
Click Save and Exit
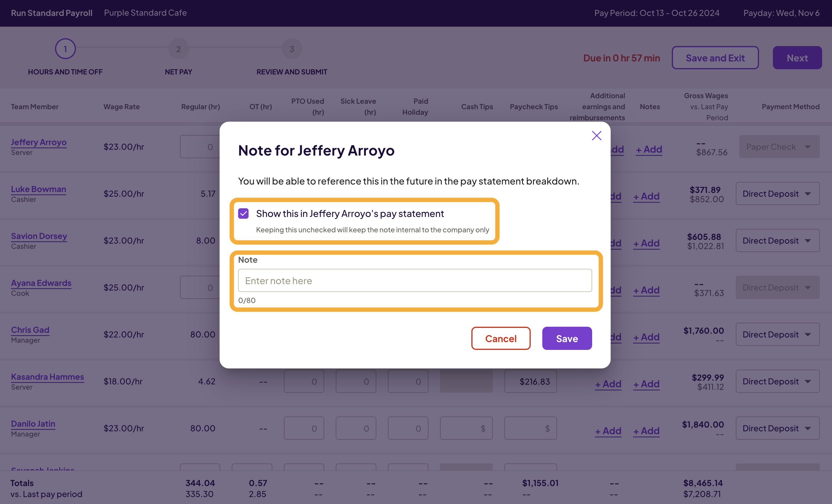pyautogui.click(x=715, y=57)
